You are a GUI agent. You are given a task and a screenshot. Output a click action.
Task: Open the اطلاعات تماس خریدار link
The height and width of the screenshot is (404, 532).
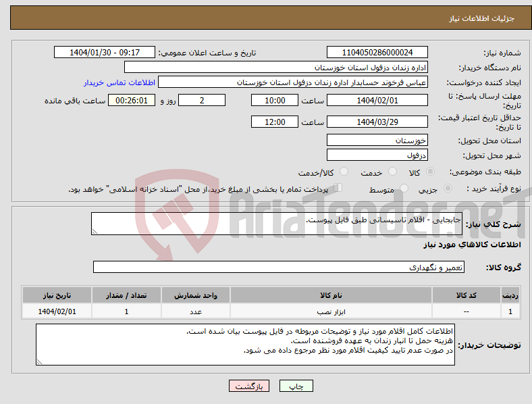click(x=119, y=82)
